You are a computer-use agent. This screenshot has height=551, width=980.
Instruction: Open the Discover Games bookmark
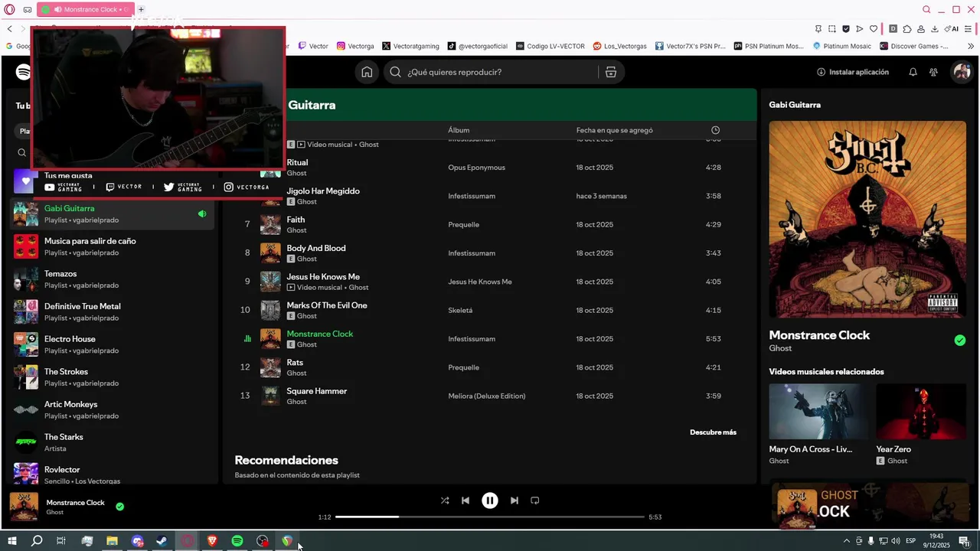(913, 46)
